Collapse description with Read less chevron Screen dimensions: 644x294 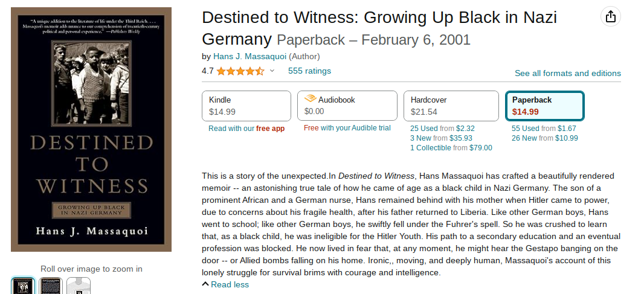[x=206, y=284]
